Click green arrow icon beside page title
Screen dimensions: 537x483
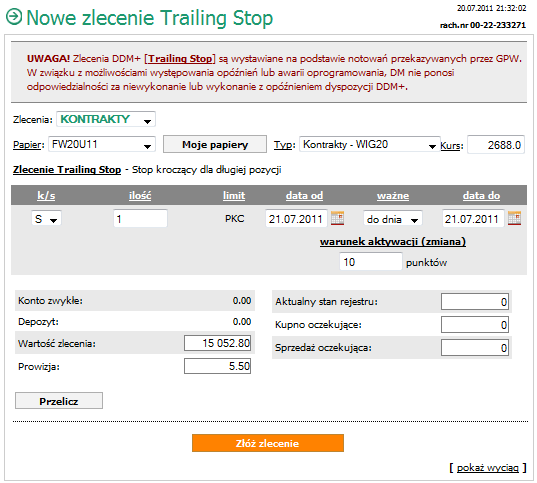(x=14, y=16)
